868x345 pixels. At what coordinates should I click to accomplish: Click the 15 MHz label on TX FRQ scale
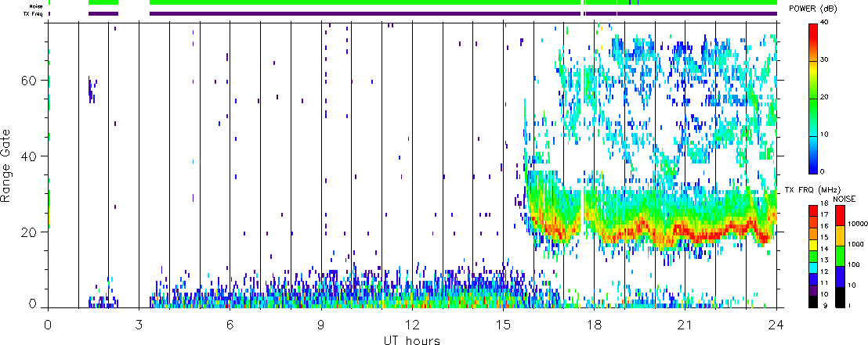pos(825,237)
